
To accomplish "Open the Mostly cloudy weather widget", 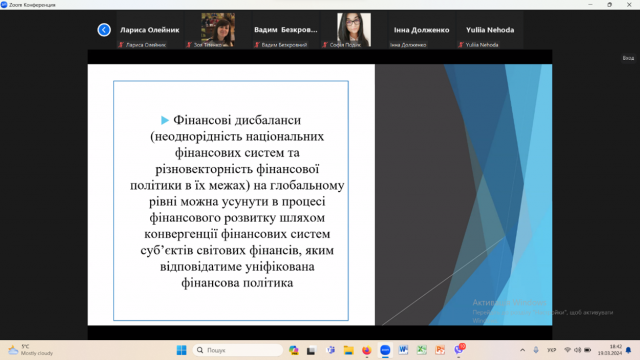I will (x=31, y=350).
